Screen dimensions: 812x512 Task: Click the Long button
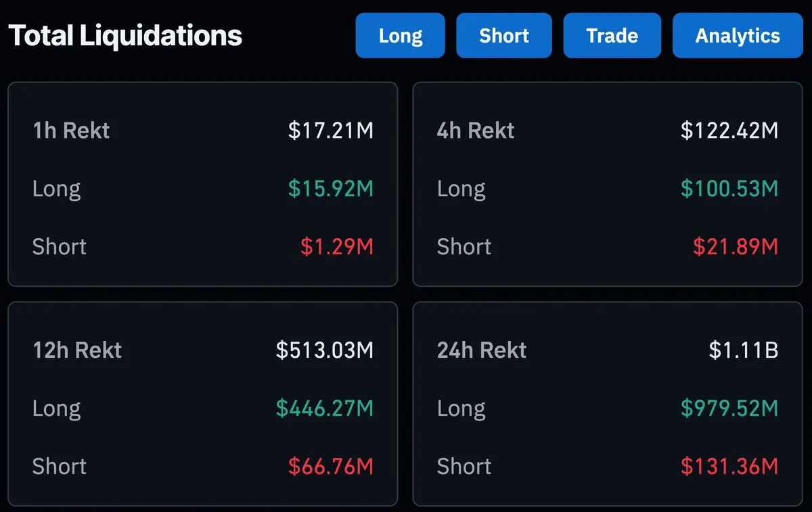click(400, 35)
